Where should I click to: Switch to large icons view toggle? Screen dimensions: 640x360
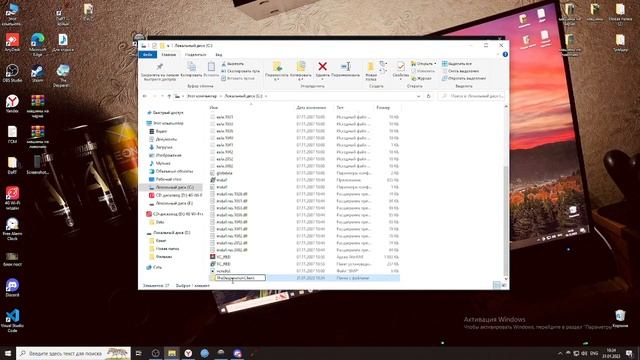pos(504,286)
